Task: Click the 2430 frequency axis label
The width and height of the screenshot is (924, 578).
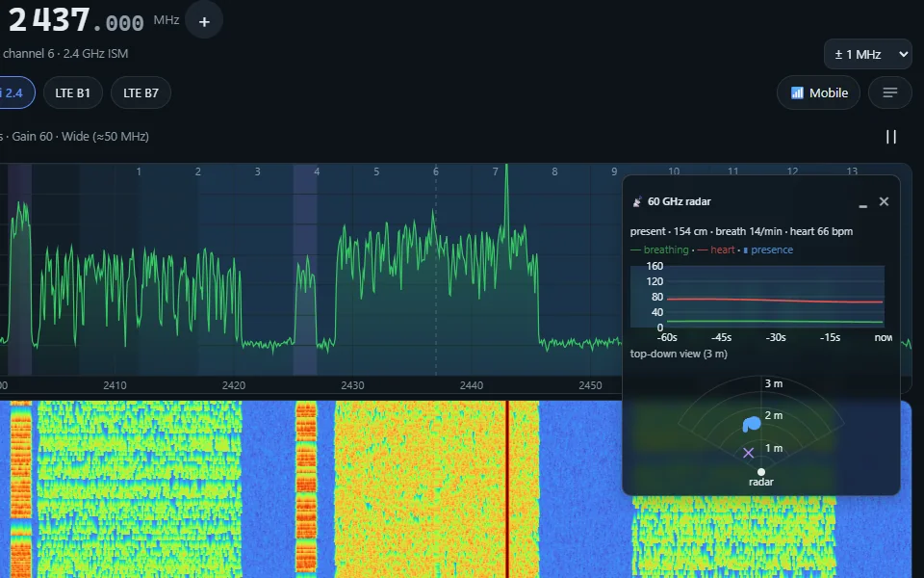Action: (352, 385)
